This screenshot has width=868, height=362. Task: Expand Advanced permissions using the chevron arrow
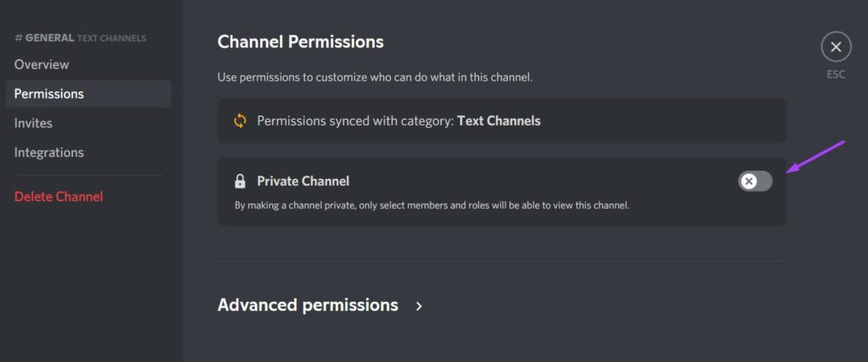[x=419, y=306]
